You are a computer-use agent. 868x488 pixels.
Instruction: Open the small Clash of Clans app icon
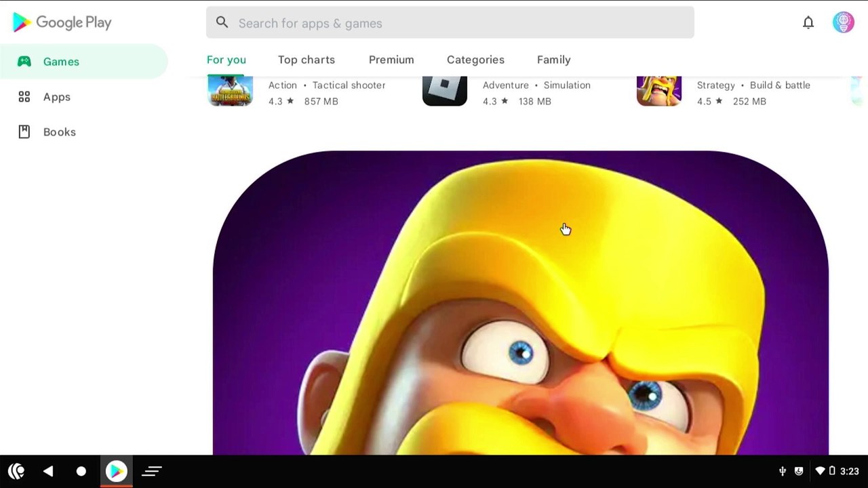tap(659, 91)
